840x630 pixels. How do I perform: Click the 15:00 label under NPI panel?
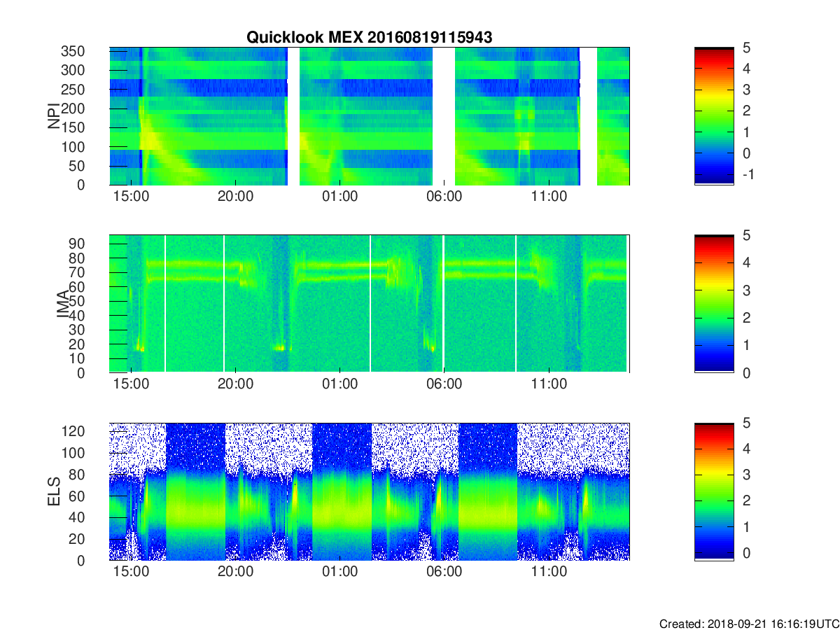click(131, 197)
